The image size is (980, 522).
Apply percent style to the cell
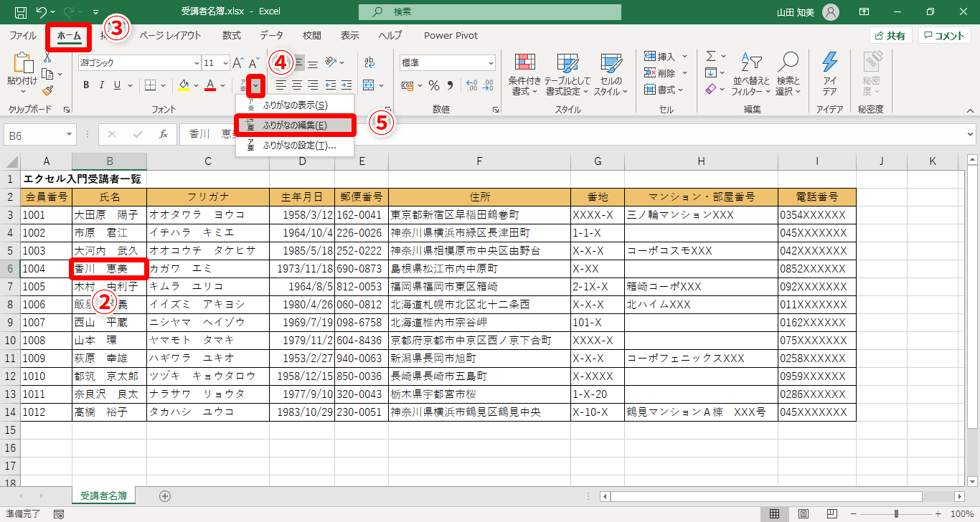tap(433, 85)
